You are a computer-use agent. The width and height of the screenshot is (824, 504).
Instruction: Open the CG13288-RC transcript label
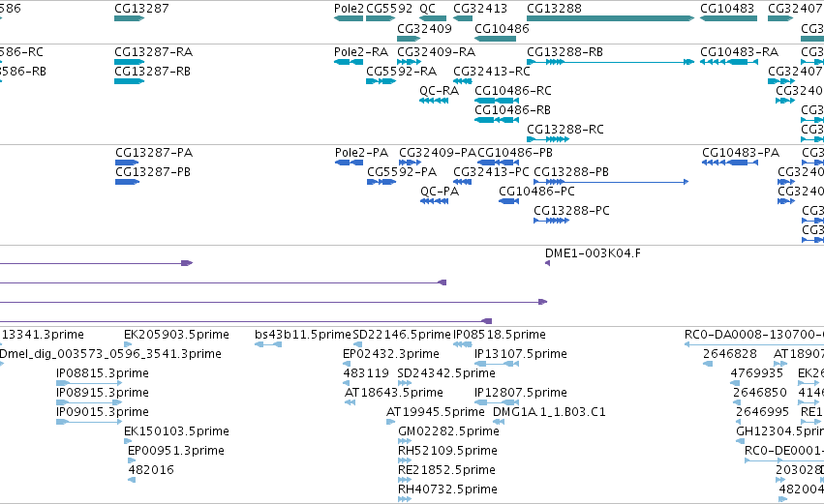pyautogui.click(x=565, y=130)
